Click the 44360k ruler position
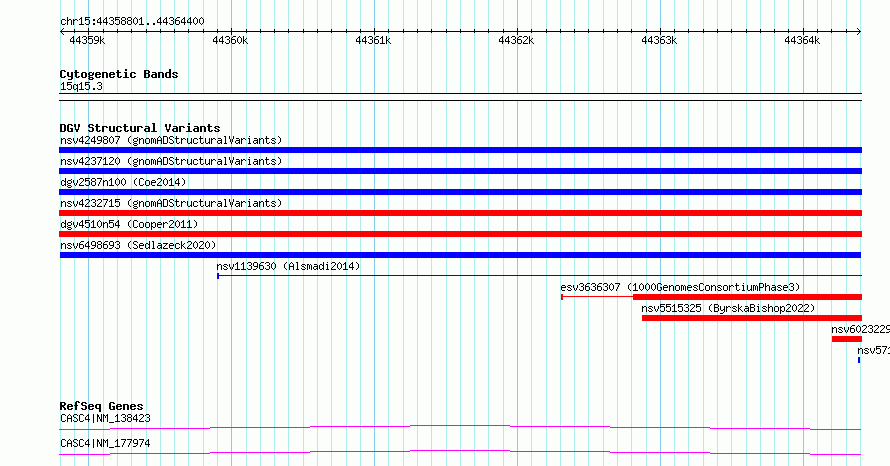The height and width of the screenshot is (466, 890). pos(230,40)
